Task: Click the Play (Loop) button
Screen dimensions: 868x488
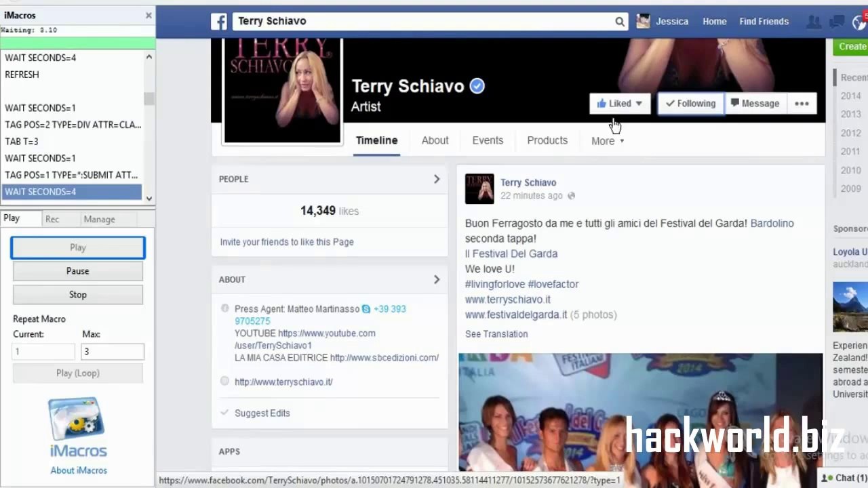Action: (78, 373)
